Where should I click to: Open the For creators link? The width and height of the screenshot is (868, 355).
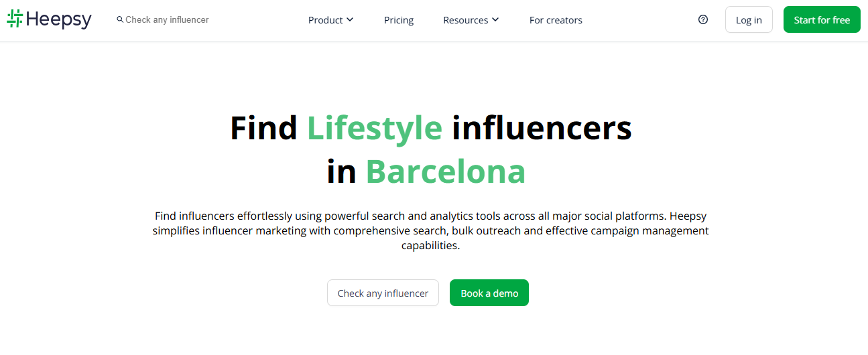556,20
